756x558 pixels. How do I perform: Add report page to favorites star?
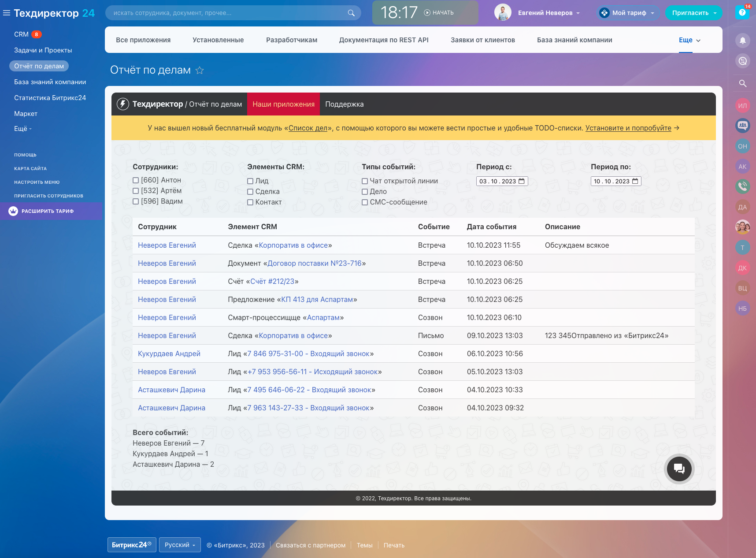pyautogui.click(x=200, y=71)
